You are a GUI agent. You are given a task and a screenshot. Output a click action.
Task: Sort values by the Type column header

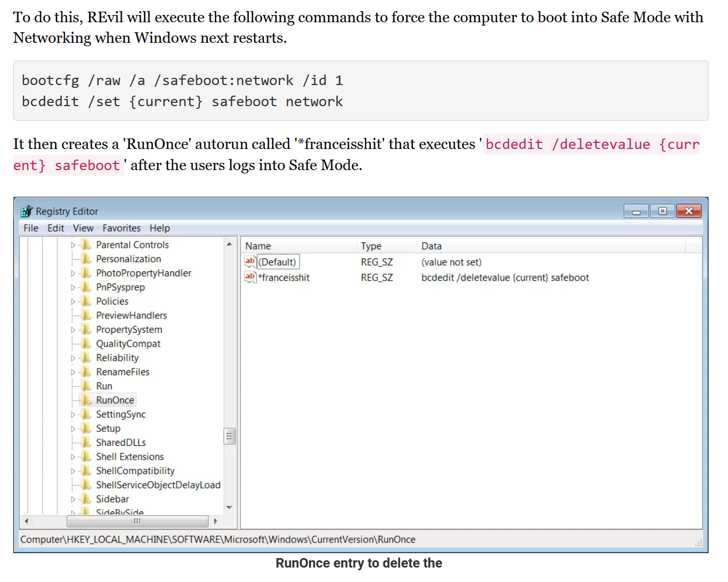pos(372,246)
